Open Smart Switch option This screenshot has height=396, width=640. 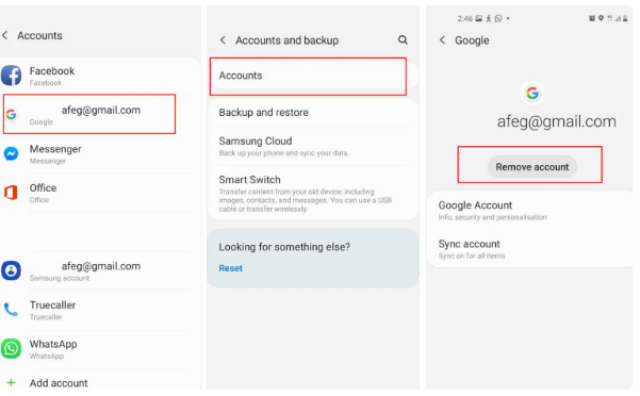[x=313, y=194]
